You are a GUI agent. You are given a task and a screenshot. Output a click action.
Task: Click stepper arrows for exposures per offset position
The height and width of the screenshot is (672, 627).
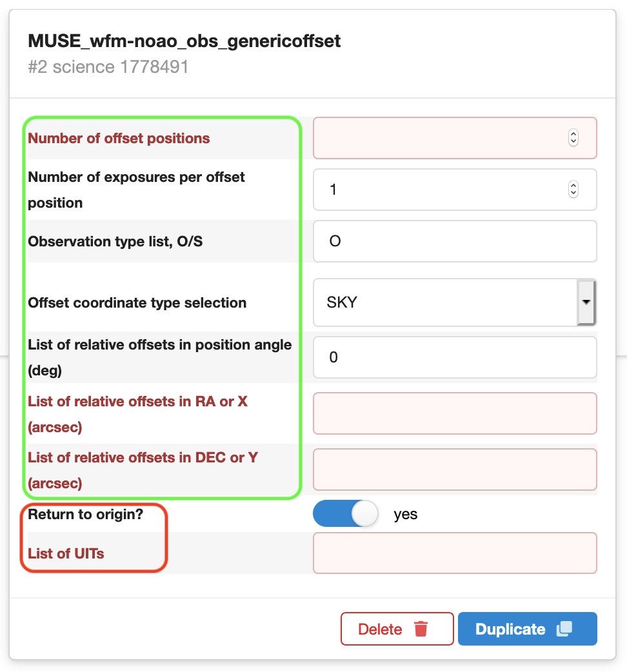point(573,190)
